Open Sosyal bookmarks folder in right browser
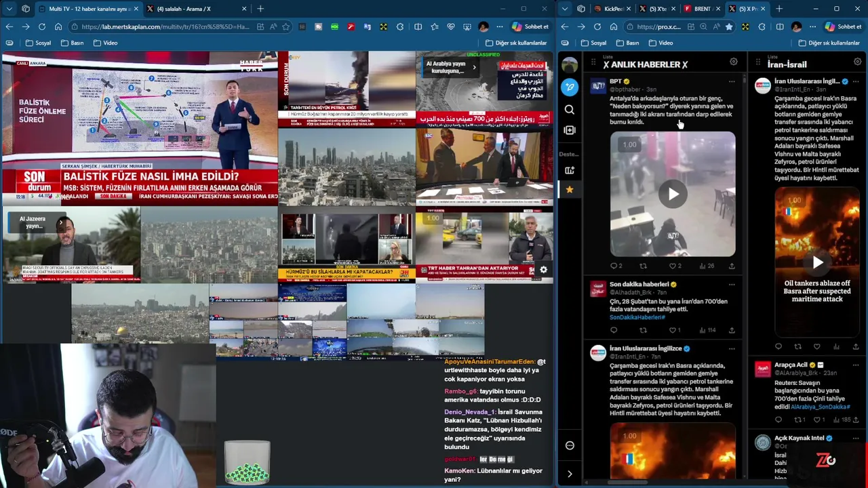Screen dimensions: 868x488 point(593,43)
